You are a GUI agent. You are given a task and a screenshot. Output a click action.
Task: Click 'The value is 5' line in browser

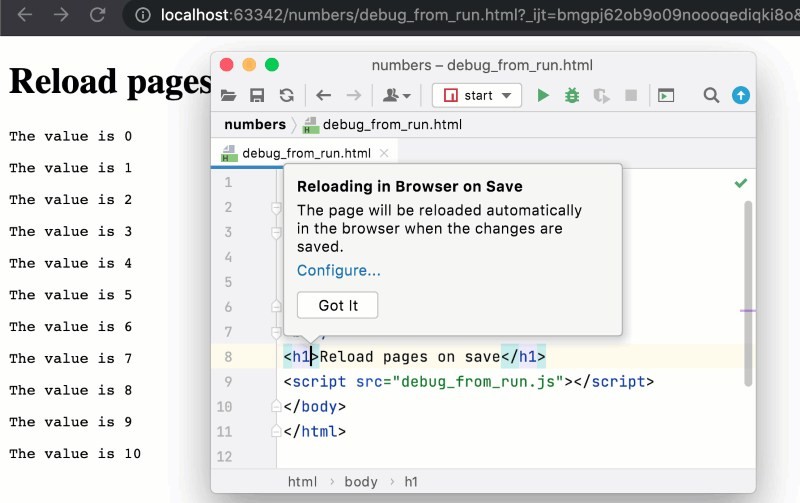(x=70, y=295)
